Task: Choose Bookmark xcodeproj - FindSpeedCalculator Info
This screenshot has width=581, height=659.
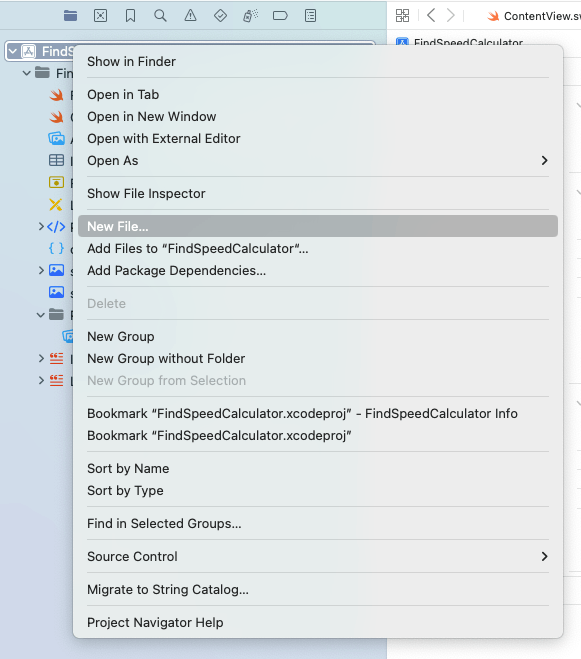Action: [x=318, y=414]
